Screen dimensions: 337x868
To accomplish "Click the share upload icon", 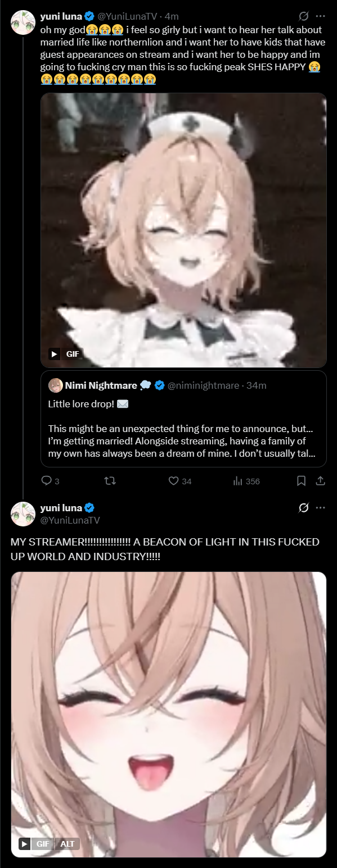I will click(x=320, y=481).
